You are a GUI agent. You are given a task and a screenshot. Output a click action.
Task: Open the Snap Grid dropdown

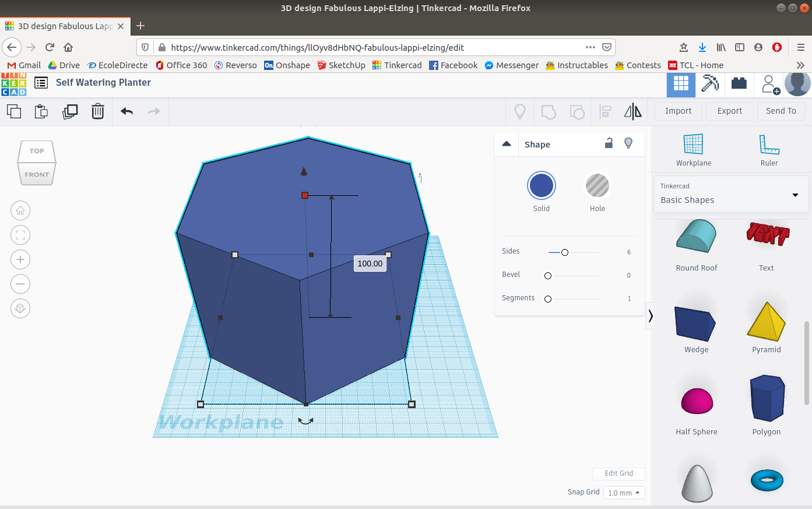pyautogui.click(x=624, y=493)
